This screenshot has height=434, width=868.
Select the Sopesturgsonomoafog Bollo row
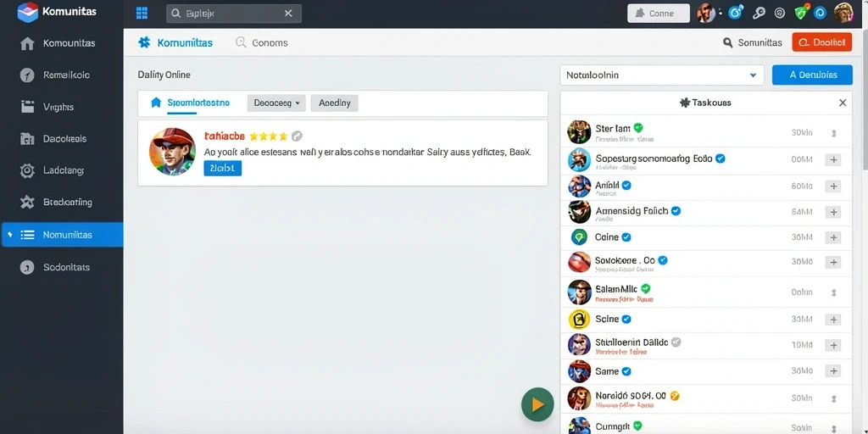click(706, 160)
